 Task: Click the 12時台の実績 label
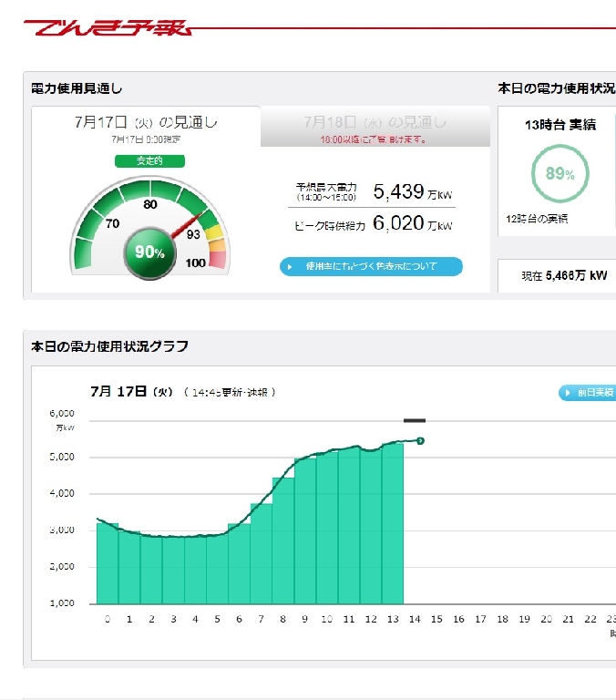coord(537,219)
